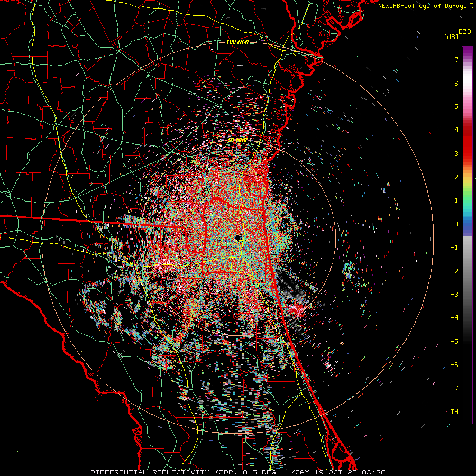This screenshot has width=476, height=476.
Task: Click the -5 dB scale label
Action: 454,342
